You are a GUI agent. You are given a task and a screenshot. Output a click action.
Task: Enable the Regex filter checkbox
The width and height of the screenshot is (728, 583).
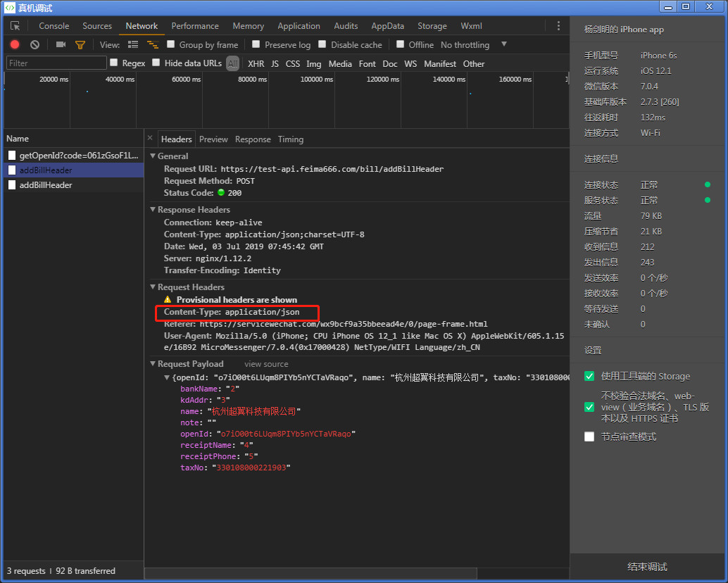pyautogui.click(x=114, y=62)
